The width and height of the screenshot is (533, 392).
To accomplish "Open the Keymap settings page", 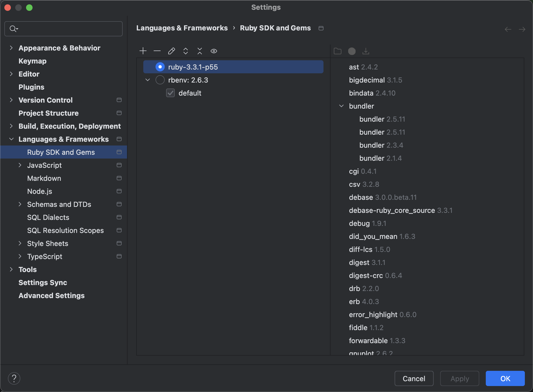I will pos(33,61).
